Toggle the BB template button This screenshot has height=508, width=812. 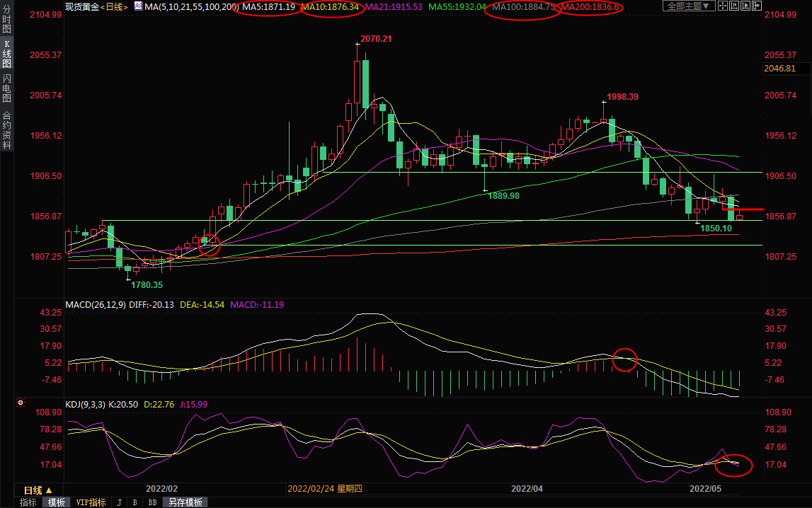tap(152, 502)
